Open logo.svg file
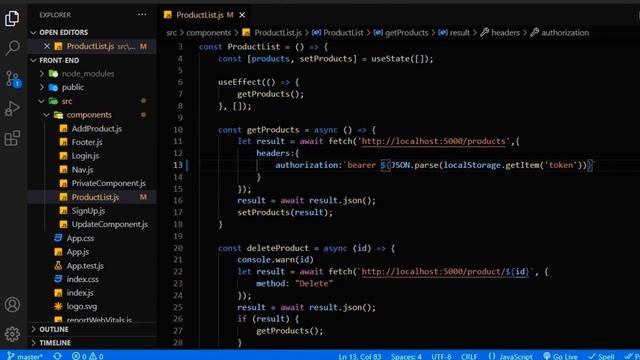The image size is (640, 360). click(82, 307)
